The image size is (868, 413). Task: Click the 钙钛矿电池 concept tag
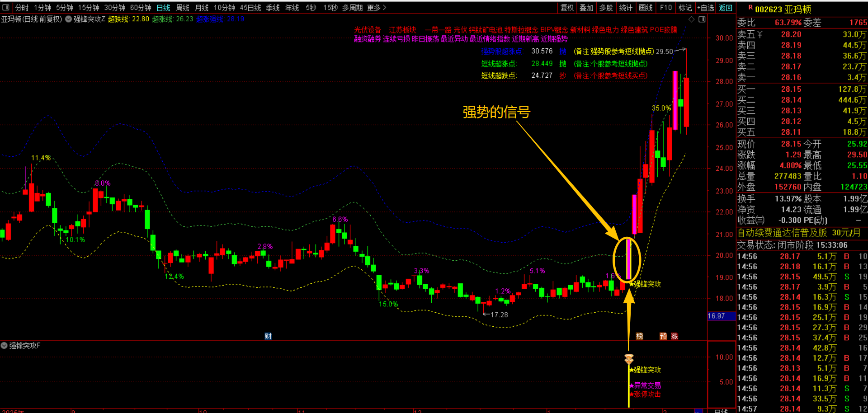pyautogui.click(x=486, y=30)
